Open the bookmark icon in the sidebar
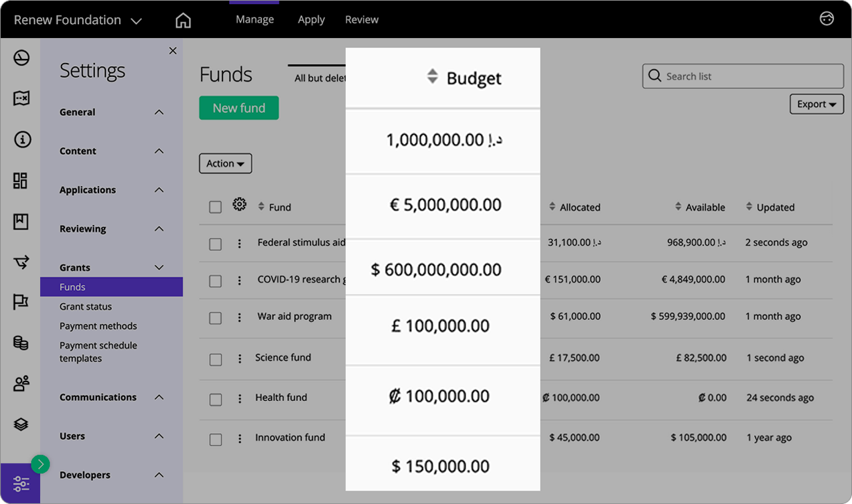Viewport: 852px width, 504px height. pyautogui.click(x=21, y=221)
